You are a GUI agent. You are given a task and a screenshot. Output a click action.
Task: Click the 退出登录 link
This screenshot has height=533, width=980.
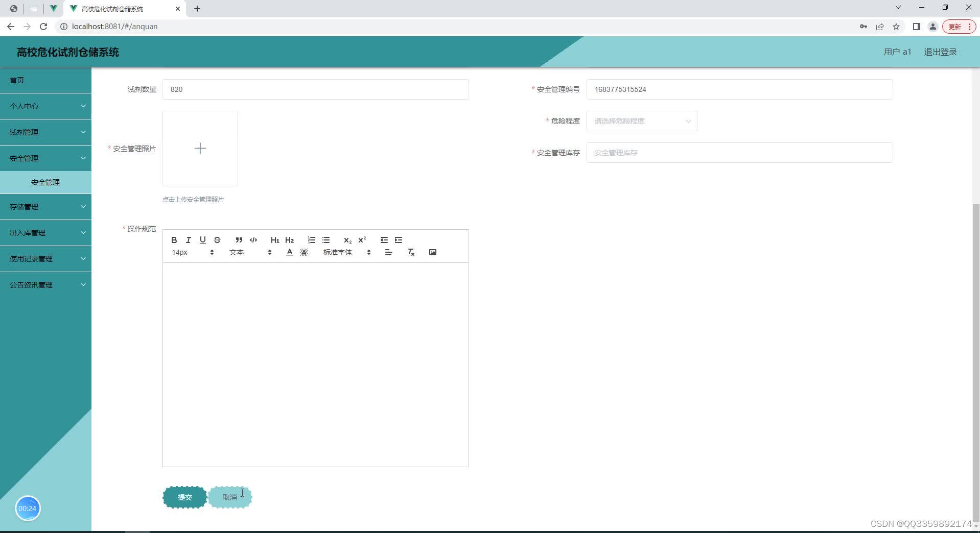click(x=940, y=52)
